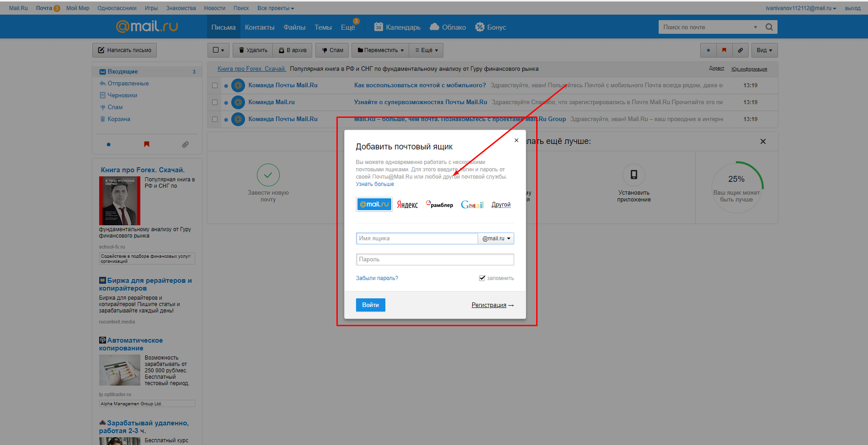Switch to the Темы tab
868x445 pixels.
pos(323,27)
